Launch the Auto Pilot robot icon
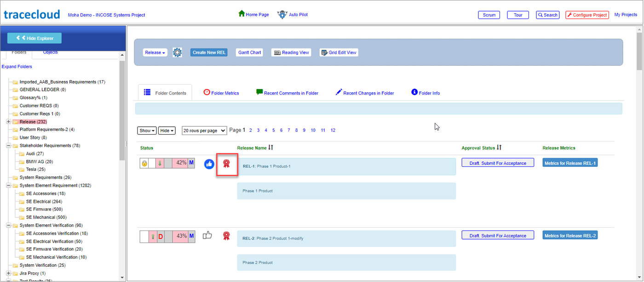The image size is (644, 282). (x=282, y=14)
